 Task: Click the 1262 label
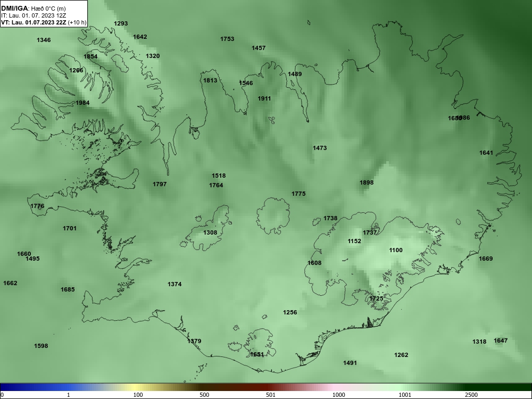(401, 355)
